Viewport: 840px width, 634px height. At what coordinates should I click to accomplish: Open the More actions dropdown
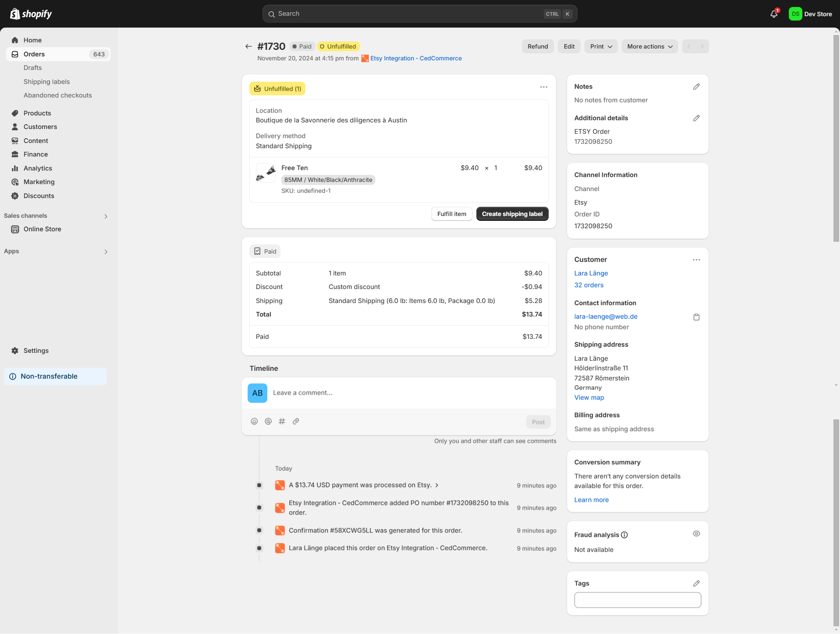tap(650, 46)
